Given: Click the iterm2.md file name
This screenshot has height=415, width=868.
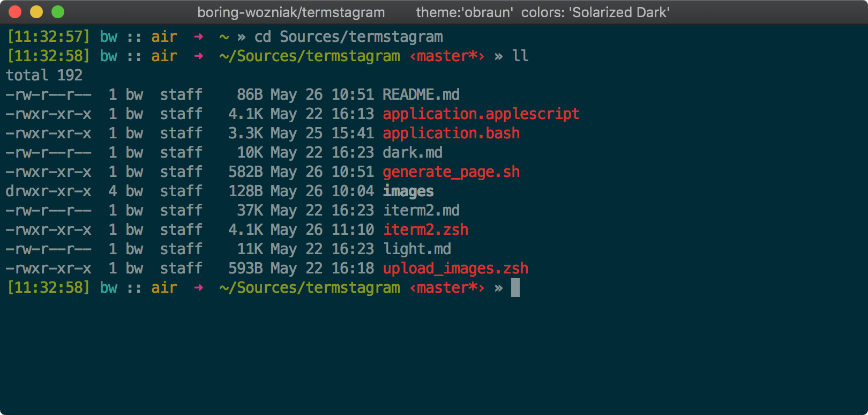Looking at the screenshot, I should [421, 211].
